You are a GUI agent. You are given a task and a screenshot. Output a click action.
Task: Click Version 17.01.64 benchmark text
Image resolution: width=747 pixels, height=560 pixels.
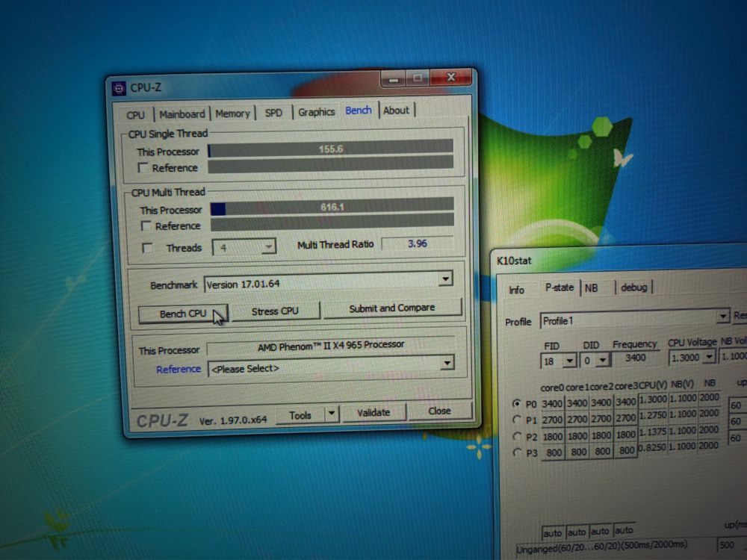tap(243, 284)
